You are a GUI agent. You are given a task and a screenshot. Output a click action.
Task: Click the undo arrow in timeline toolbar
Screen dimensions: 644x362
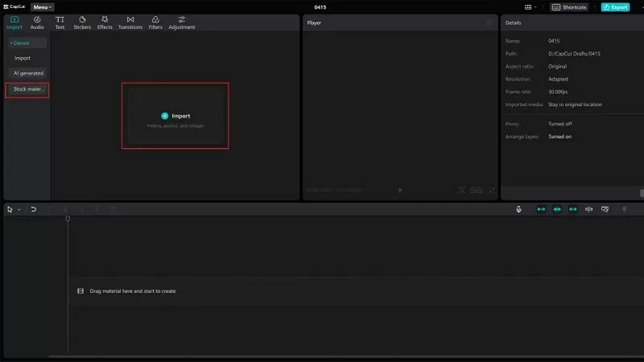(33, 209)
